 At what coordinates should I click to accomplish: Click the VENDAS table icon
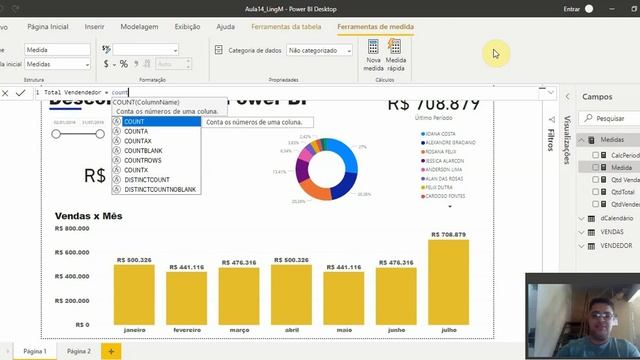pos(591,232)
